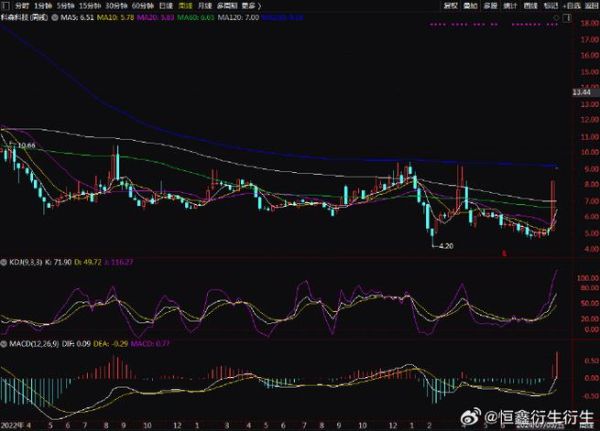Click the stock name 科森科技 label
The width and height of the screenshot is (600, 431).
coord(24,18)
